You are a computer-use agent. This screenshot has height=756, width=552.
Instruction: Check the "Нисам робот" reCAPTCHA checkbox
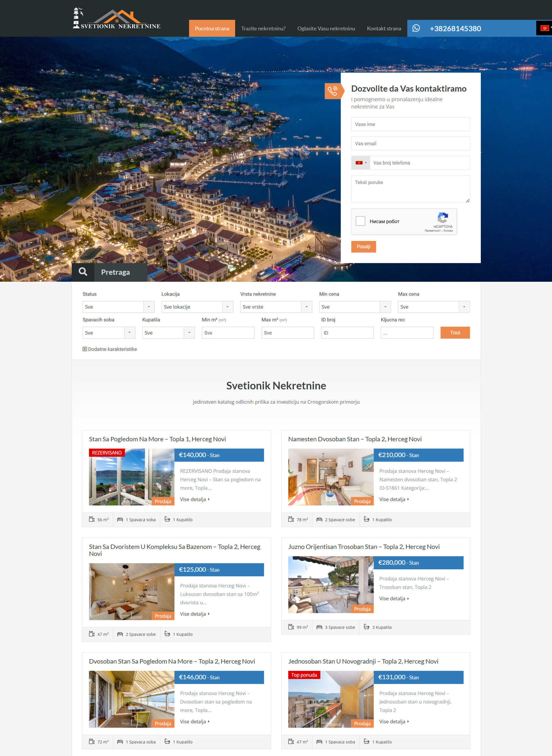[x=360, y=221]
